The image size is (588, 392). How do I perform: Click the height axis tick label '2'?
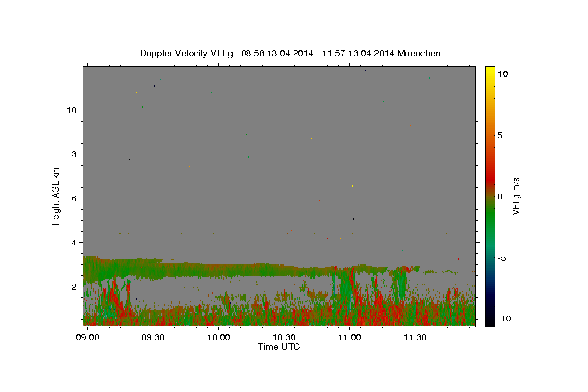point(74,287)
